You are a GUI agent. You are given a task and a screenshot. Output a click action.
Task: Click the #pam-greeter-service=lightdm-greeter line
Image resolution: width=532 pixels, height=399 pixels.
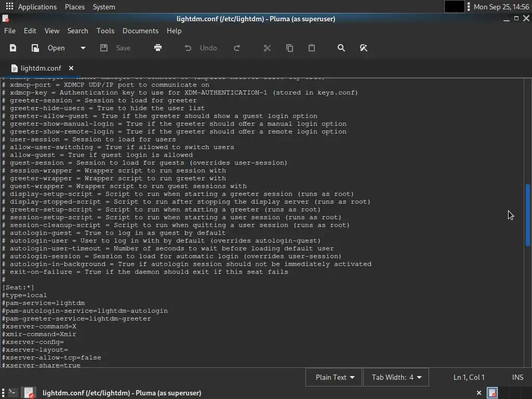(76, 318)
